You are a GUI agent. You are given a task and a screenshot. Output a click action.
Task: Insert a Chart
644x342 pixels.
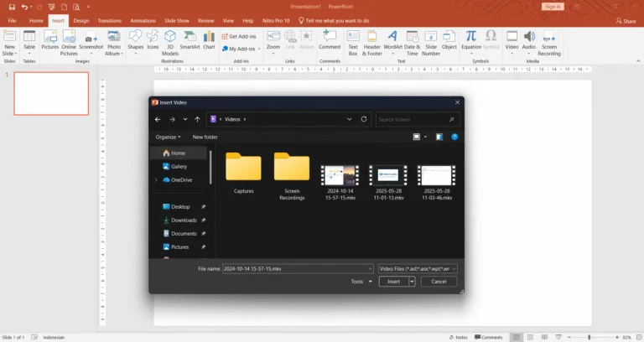(209, 40)
